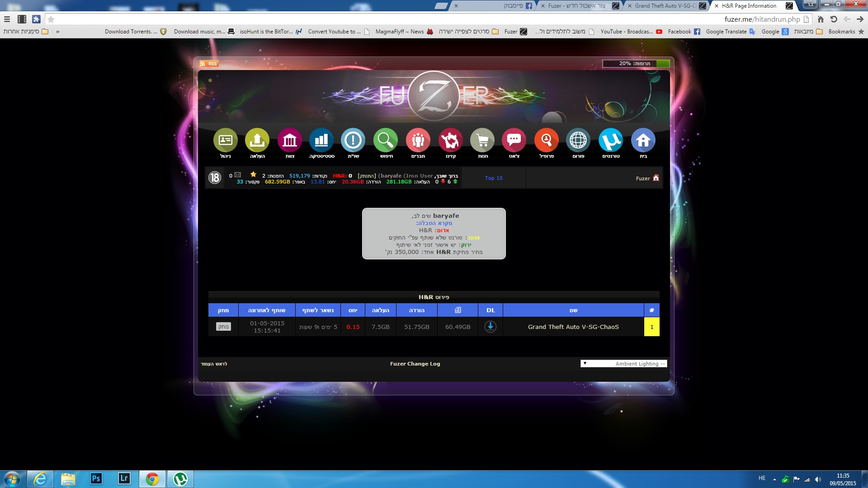This screenshot has height=488, width=868.
Task: Open Lightroom from taskbar
Action: tap(124, 479)
